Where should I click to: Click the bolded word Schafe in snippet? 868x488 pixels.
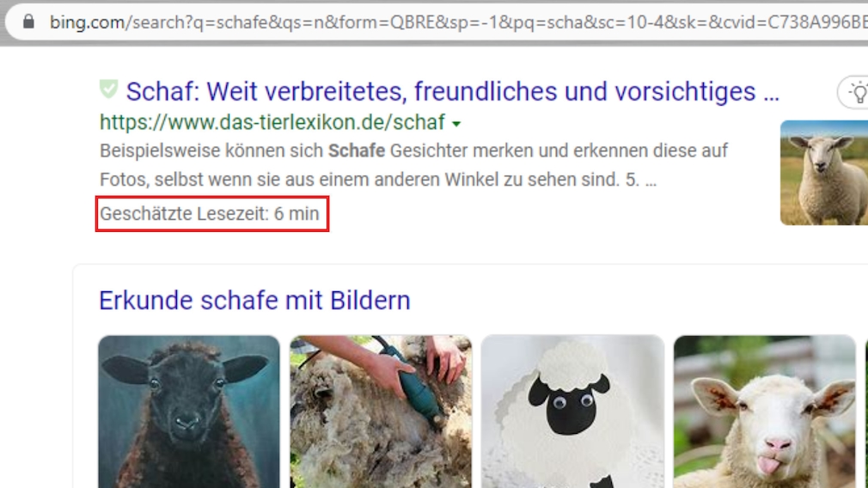(357, 150)
